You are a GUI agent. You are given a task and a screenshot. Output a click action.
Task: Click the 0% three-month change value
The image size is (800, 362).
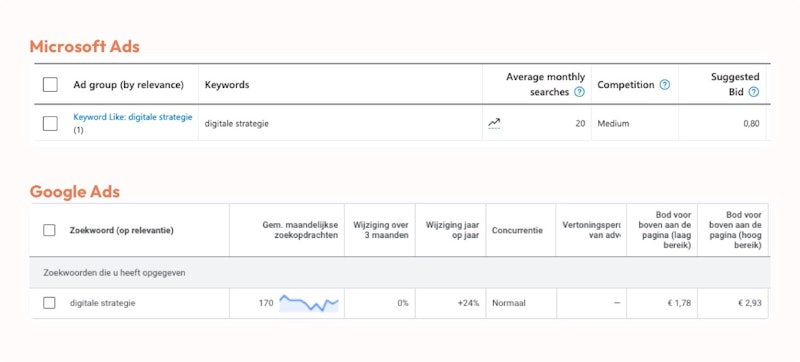(x=403, y=303)
